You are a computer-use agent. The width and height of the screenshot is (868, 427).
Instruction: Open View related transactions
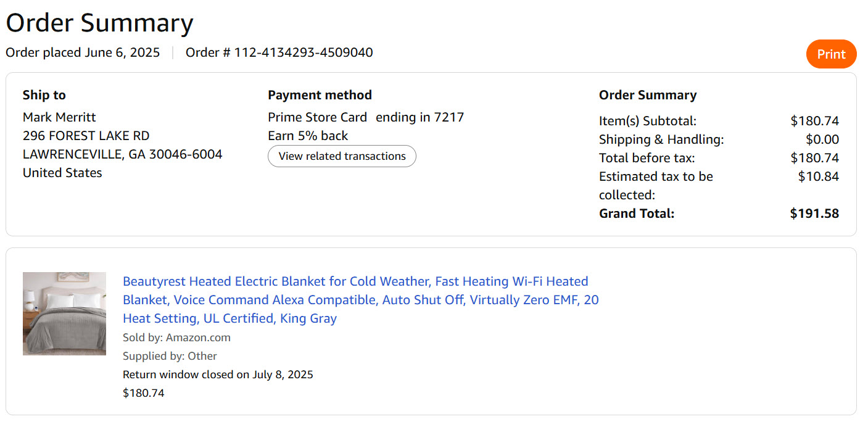[342, 156]
